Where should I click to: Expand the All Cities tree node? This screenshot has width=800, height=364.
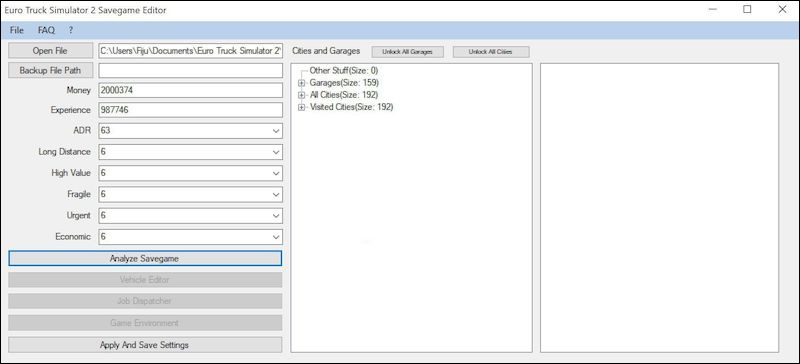tap(302, 95)
